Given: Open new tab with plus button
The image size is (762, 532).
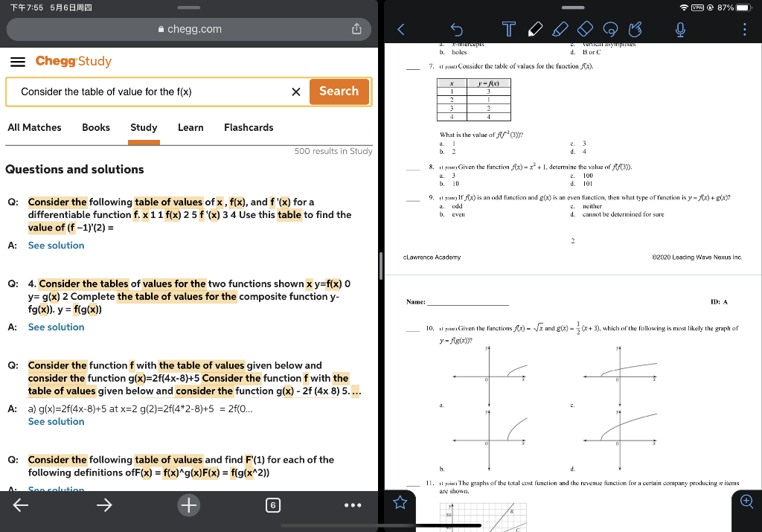Looking at the screenshot, I should tap(188, 505).
